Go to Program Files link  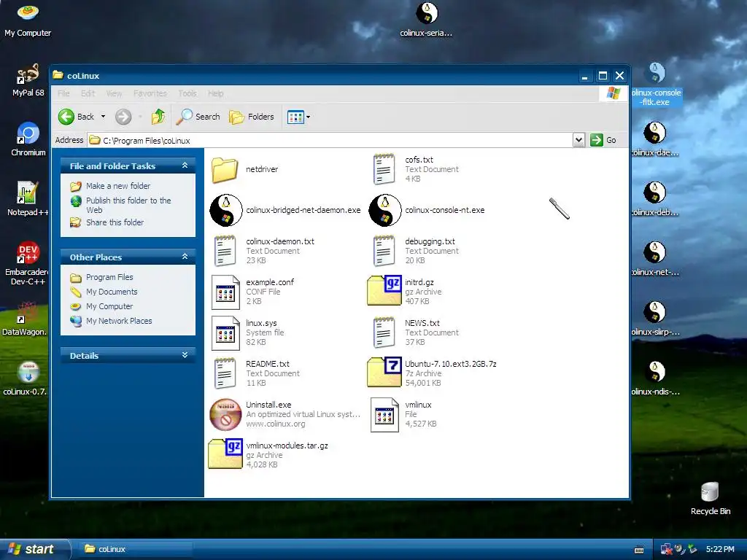point(109,277)
